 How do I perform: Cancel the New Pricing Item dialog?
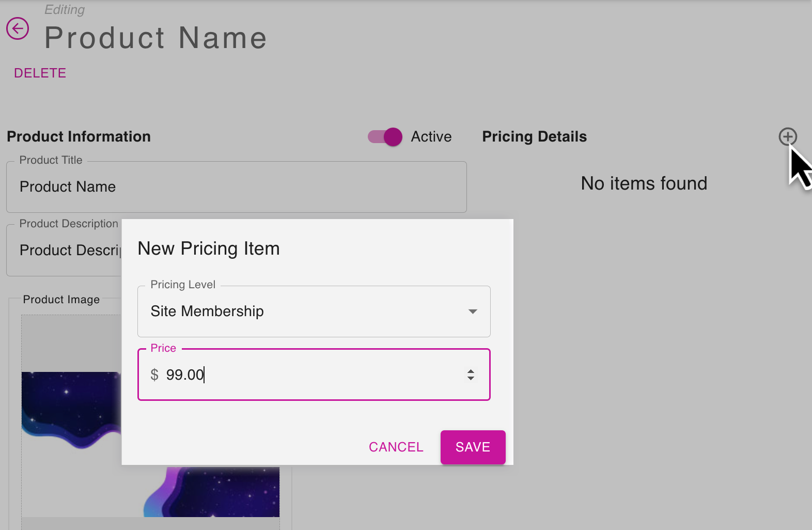(x=396, y=447)
